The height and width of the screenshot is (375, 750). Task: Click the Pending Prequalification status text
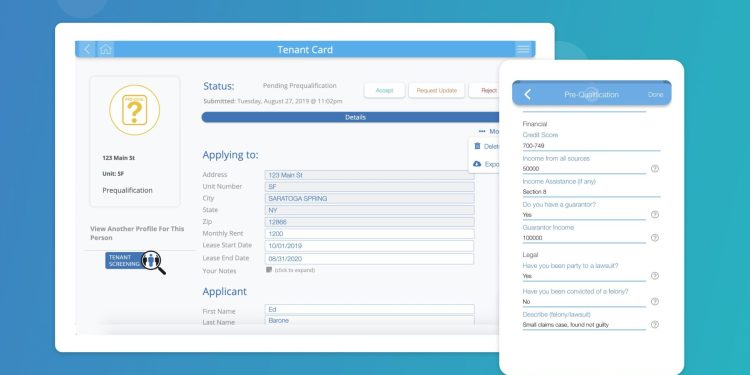click(x=299, y=86)
